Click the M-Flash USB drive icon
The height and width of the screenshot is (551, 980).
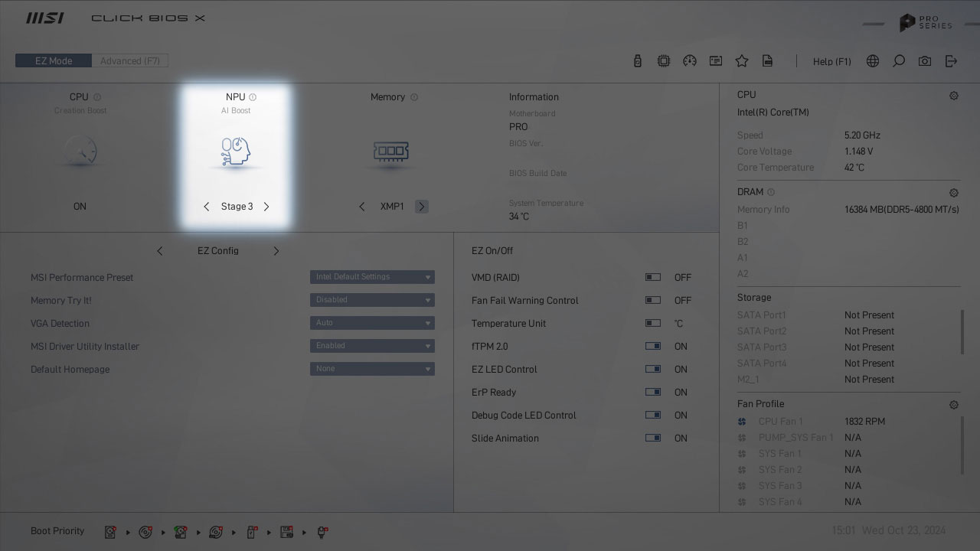pos(638,61)
